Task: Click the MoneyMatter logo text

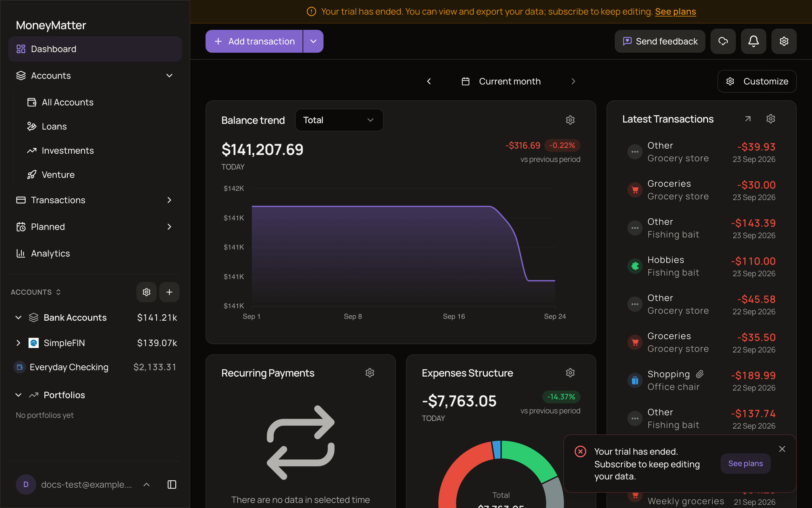Action: 51,25
